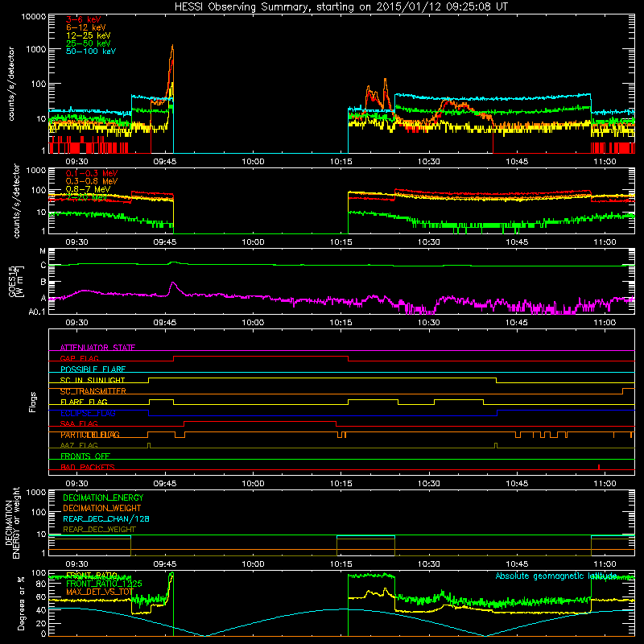Click the 11:00 time tick below top panel

click(x=605, y=162)
